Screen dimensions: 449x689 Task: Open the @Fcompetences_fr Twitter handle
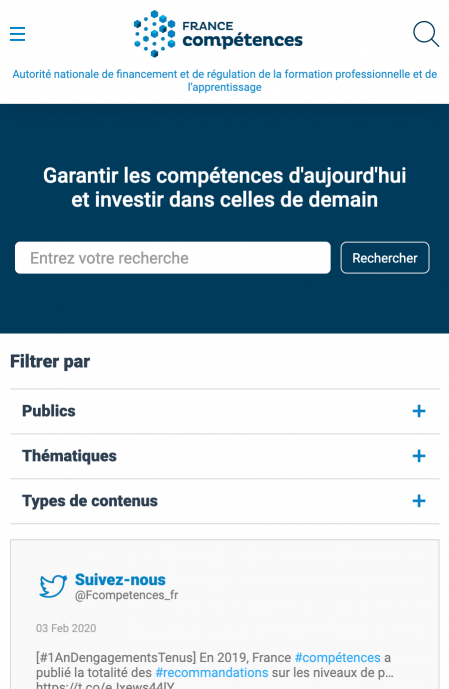(x=127, y=595)
